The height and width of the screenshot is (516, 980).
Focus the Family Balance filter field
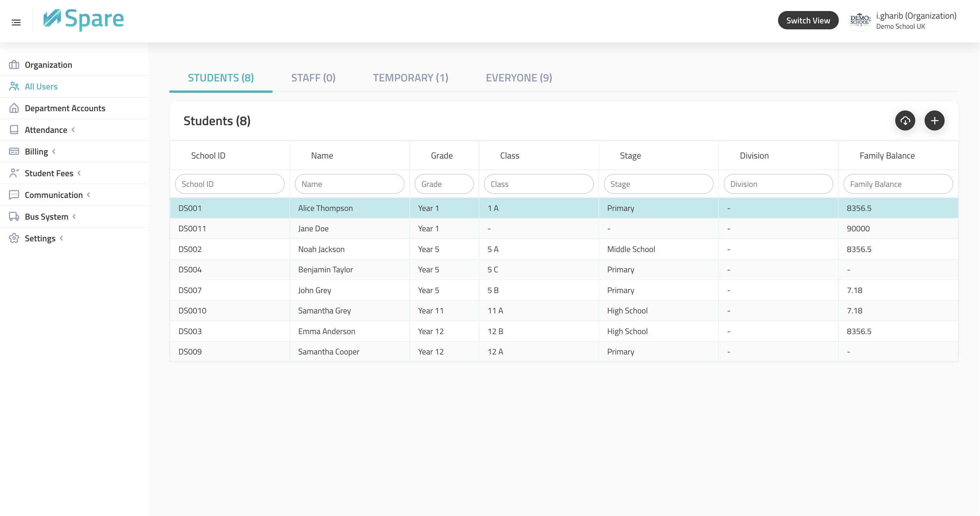898,184
